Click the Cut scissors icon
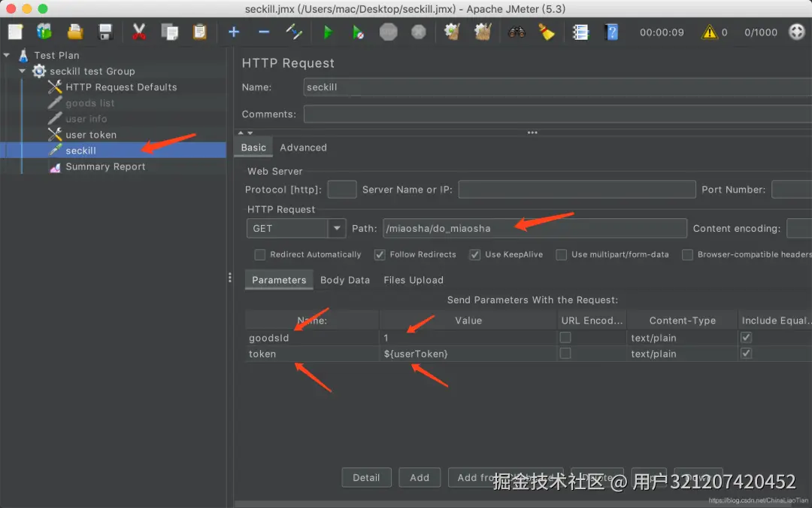This screenshot has width=812, height=508. (x=139, y=32)
